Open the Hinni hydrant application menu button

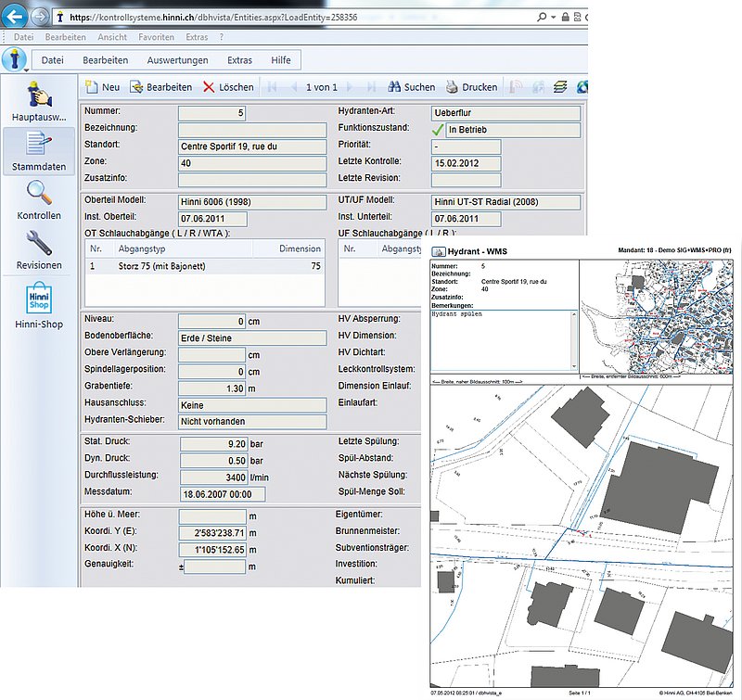pos(14,59)
